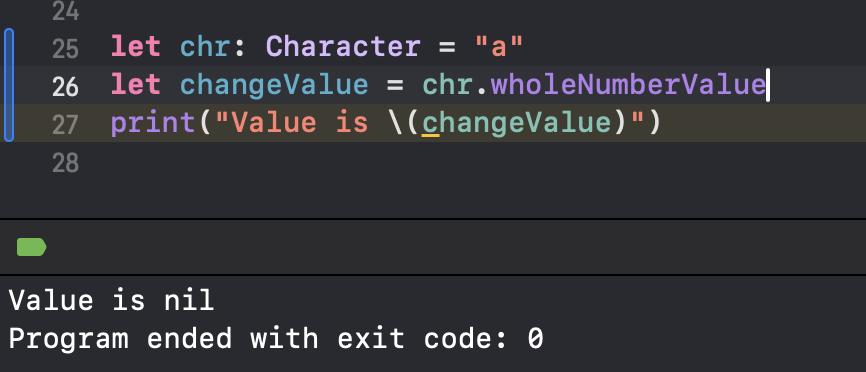The image size is (866, 372).
Task: Click the green breakpoint activation icon
Action: (31, 247)
